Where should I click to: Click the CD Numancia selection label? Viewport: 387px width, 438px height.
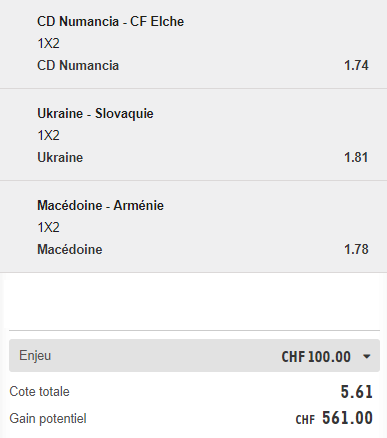[x=78, y=65]
